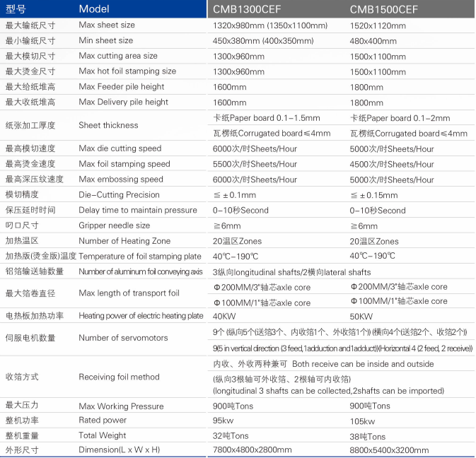Image resolution: width=476 pixels, height=458 pixels.
Task: Select value '450x380mm (400x350mm)'
Action: click(263, 41)
